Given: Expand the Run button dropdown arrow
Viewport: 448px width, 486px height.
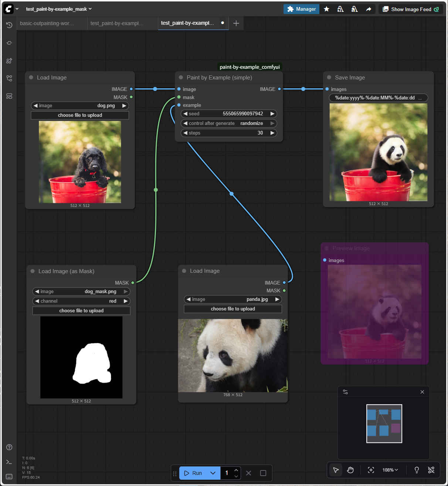Looking at the screenshot, I should tap(213, 473).
